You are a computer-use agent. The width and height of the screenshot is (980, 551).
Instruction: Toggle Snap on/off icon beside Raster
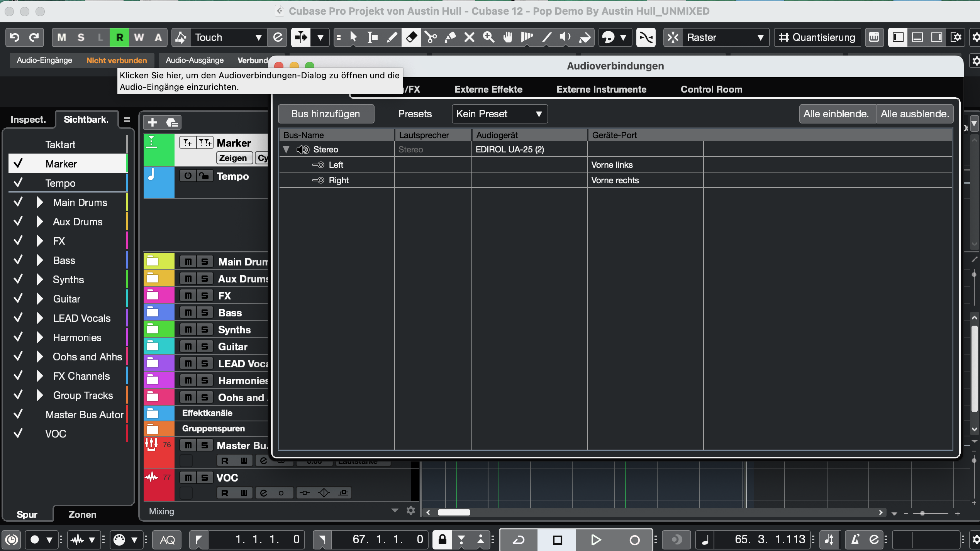tap(673, 37)
